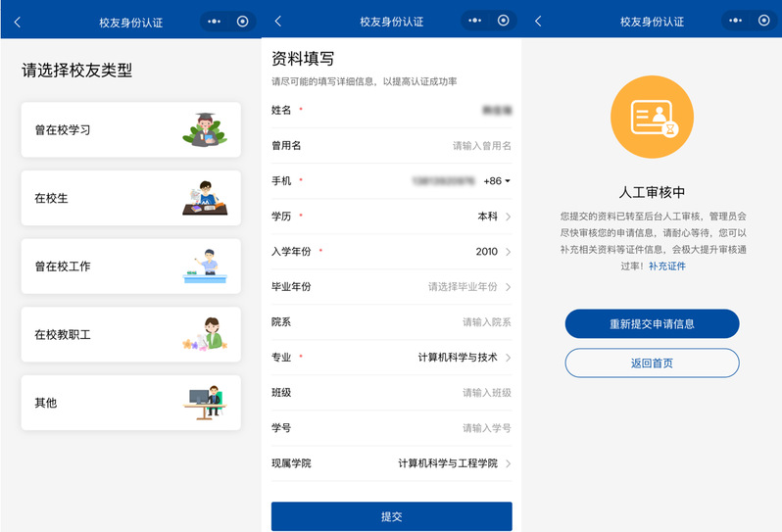Click the student illustration on the 在校生 card
The image size is (782, 532).
(x=205, y=198)
